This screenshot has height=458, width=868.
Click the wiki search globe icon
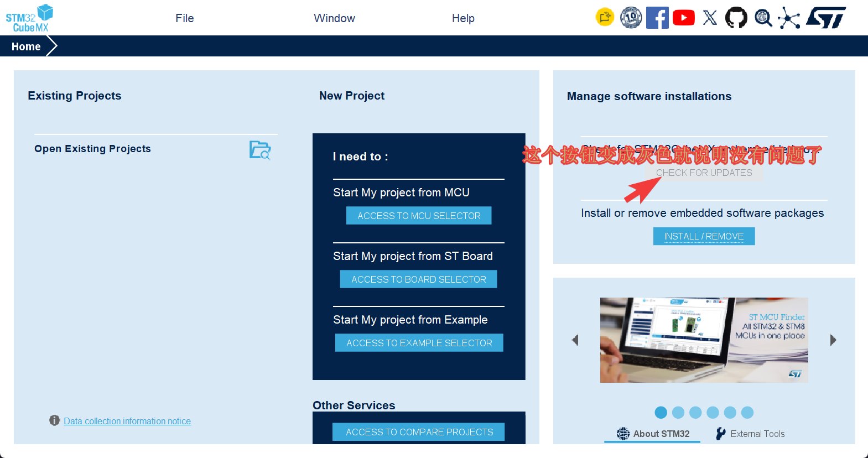pos(763,18)
